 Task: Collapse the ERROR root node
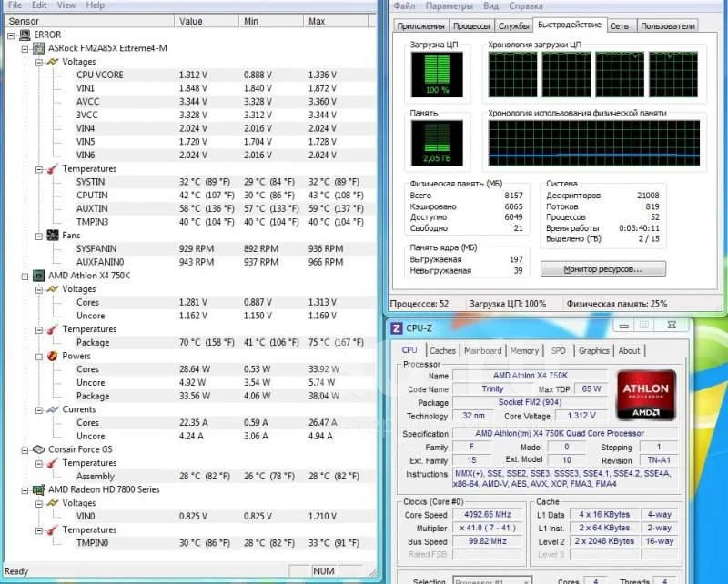(11, 35)
